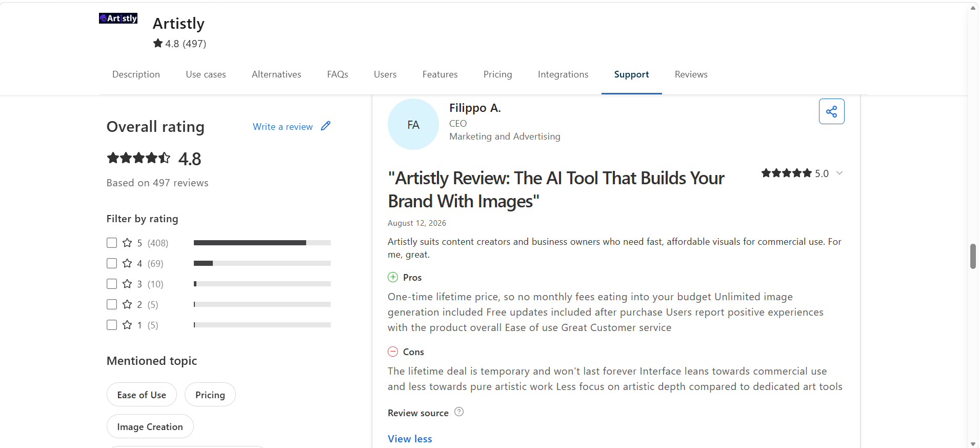Click the five-star rating on Filippo's review
This screenshot has width=980, height=448.
coord(786,173)
